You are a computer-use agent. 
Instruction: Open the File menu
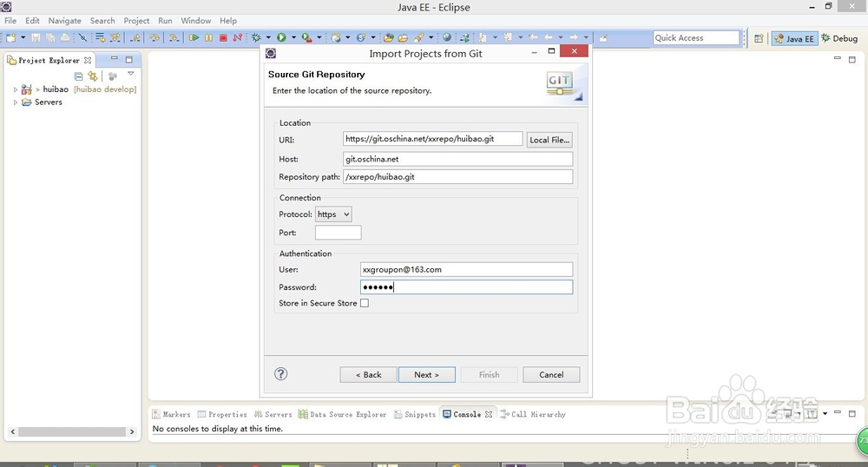[10, 21]
